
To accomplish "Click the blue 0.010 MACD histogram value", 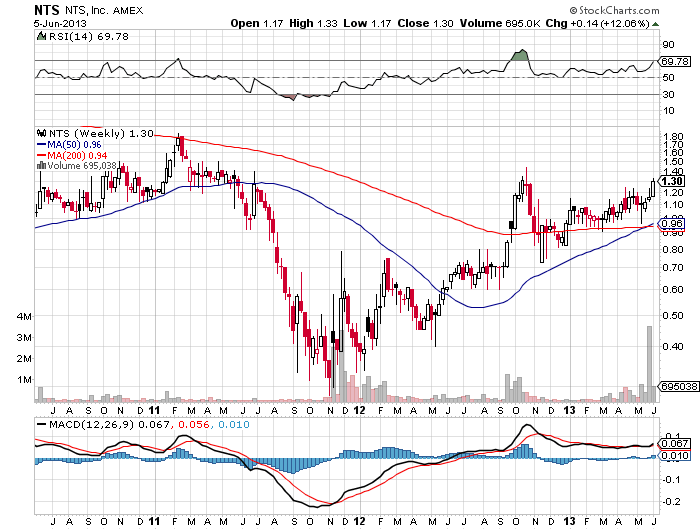I will tap(234, 424).
